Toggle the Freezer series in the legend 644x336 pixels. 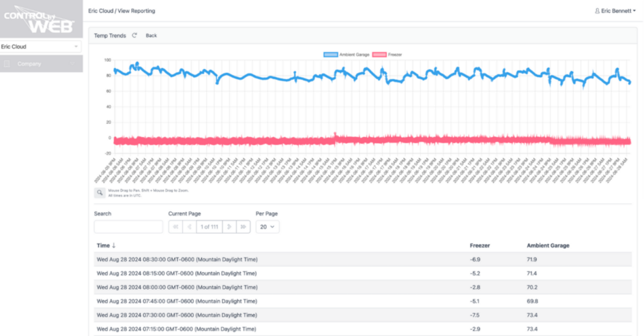point(396,54)
